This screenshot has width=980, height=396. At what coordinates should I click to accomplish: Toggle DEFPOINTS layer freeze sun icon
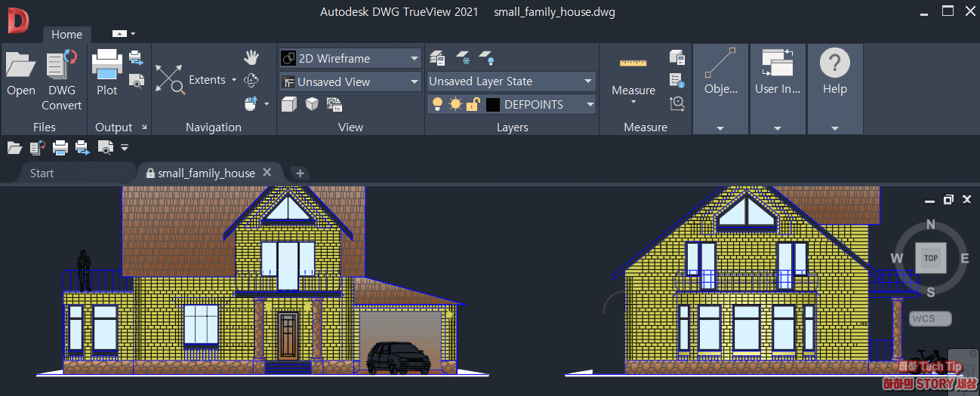(455, 104)
